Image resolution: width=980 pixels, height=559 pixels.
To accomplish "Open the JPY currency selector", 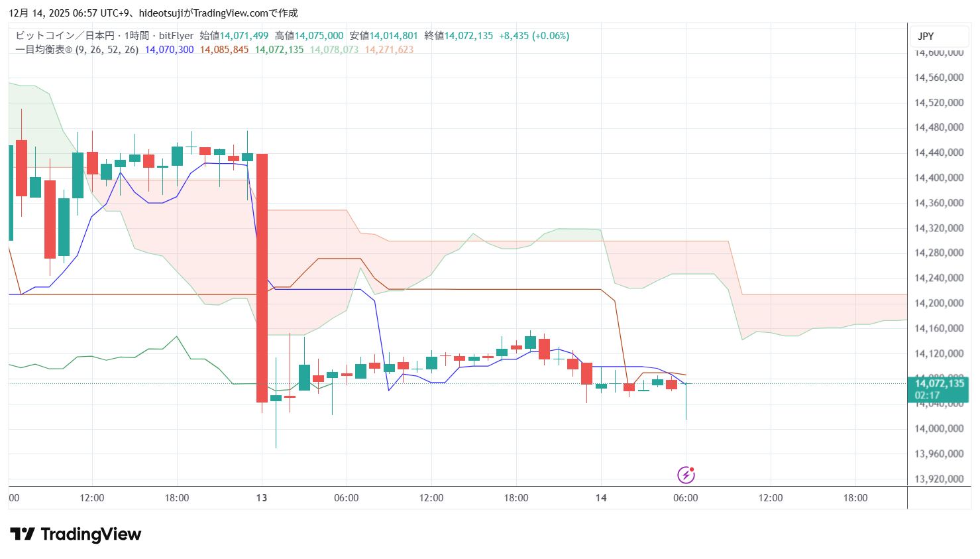I will (926, 36).
